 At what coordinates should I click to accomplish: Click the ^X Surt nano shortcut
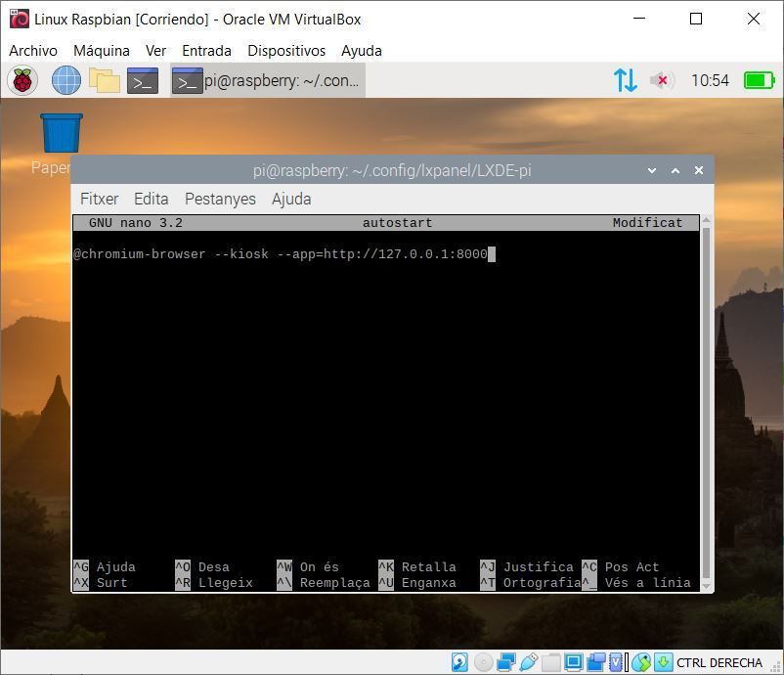[x=101, y=583]
